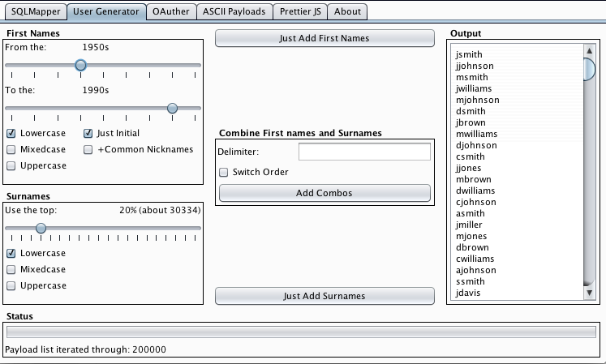Tick the Surnames Uppercase checkbox

point(11,285)
